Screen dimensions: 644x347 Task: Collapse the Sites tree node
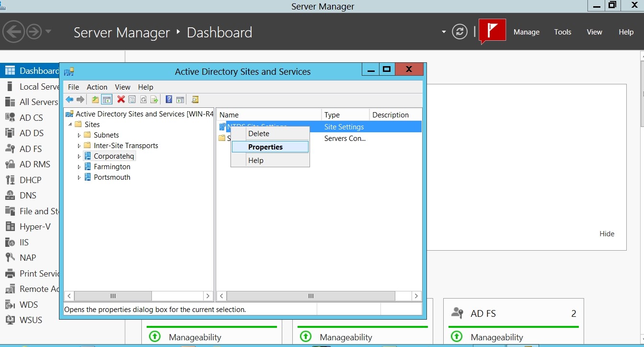click(x=70, y=125)
